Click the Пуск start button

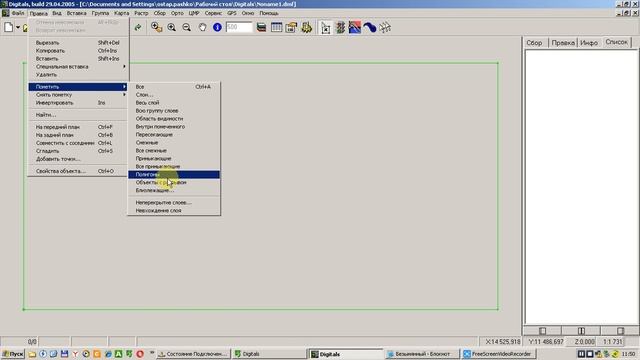(x=13, y=354)
